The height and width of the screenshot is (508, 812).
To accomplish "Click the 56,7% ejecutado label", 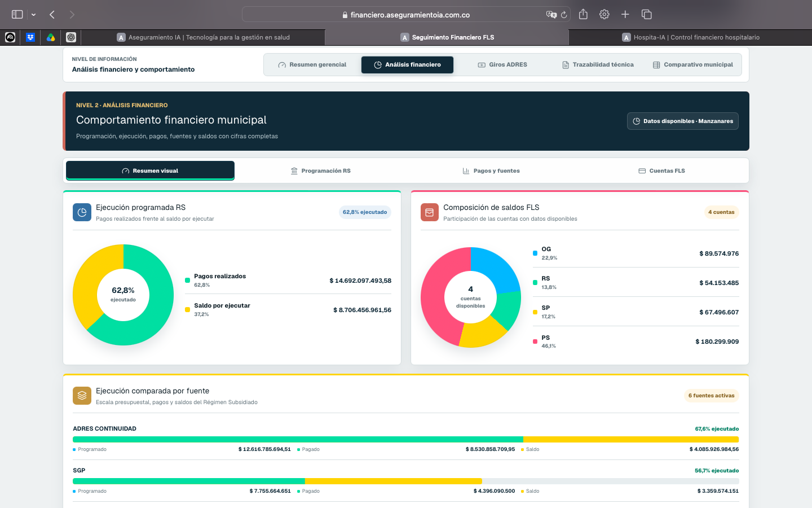I will (717, 471).
